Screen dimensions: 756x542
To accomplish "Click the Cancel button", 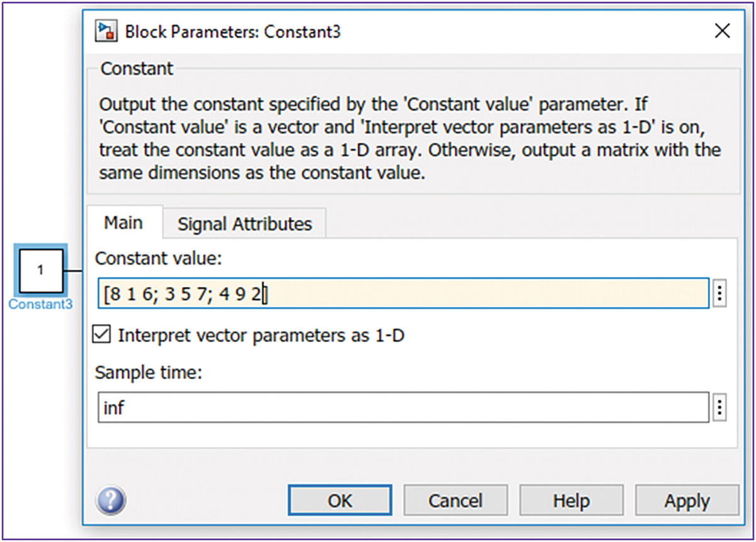I will (x=455, y=501).
